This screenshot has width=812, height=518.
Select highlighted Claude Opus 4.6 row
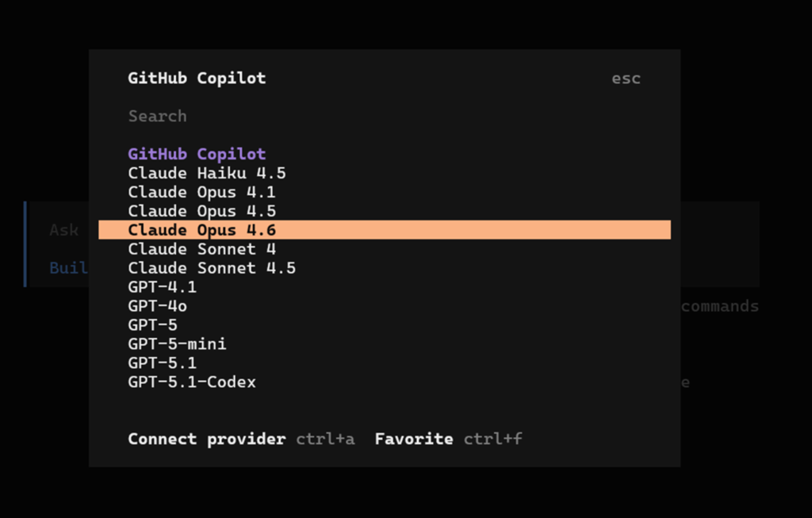coord(385,230)
